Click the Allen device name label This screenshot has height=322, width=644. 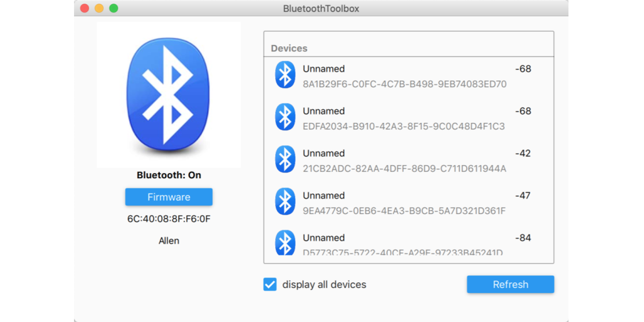click(169, 240)
